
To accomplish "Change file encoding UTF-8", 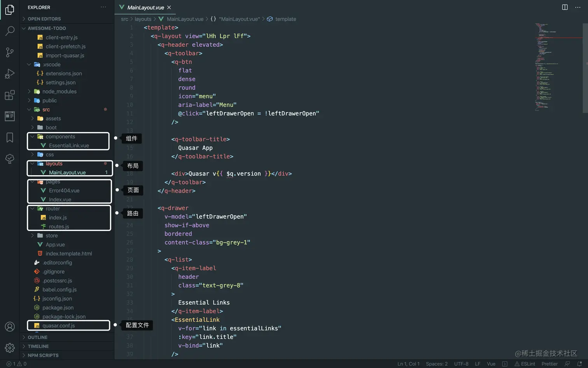I will coord(461,364).
